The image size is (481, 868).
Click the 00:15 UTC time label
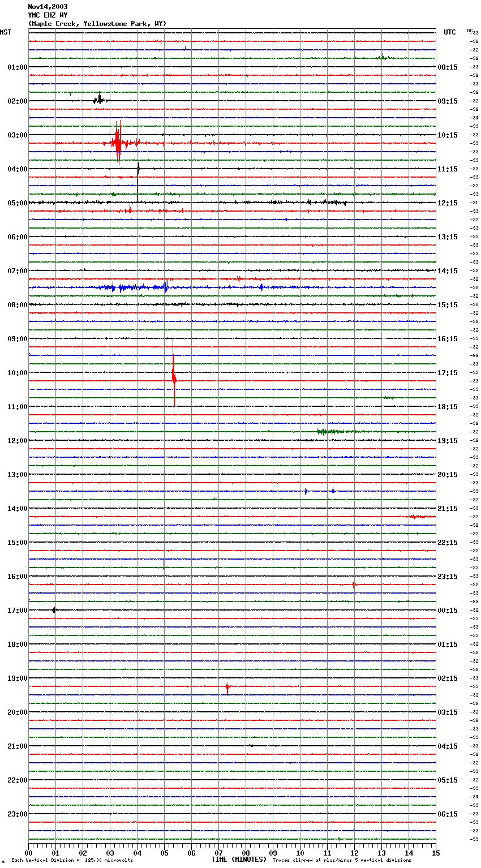pyautogui.click(x=448, y=611)
